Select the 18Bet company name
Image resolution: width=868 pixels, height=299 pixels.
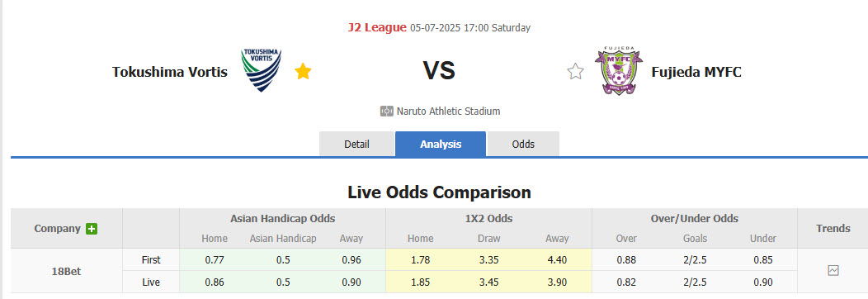pos(67,271)
